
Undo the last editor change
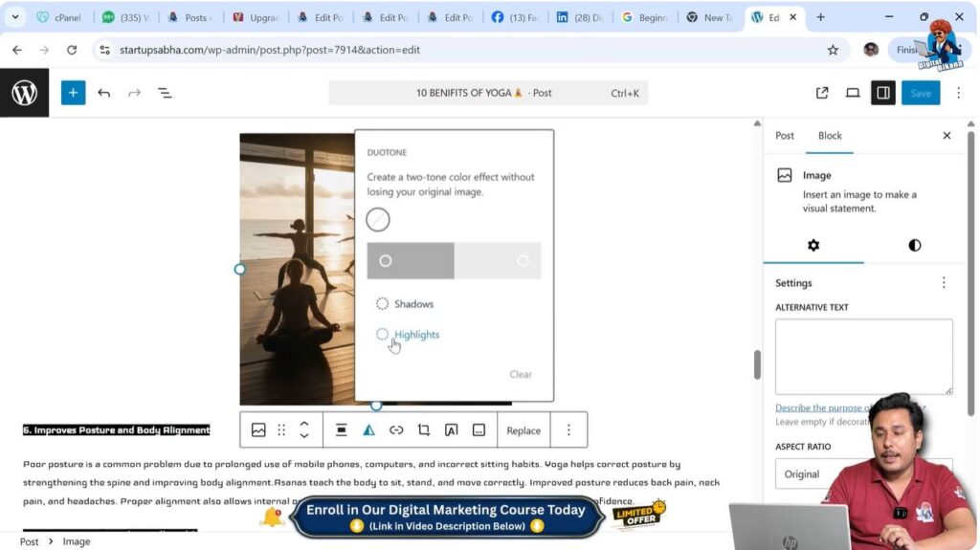click(x=103, y=93)
